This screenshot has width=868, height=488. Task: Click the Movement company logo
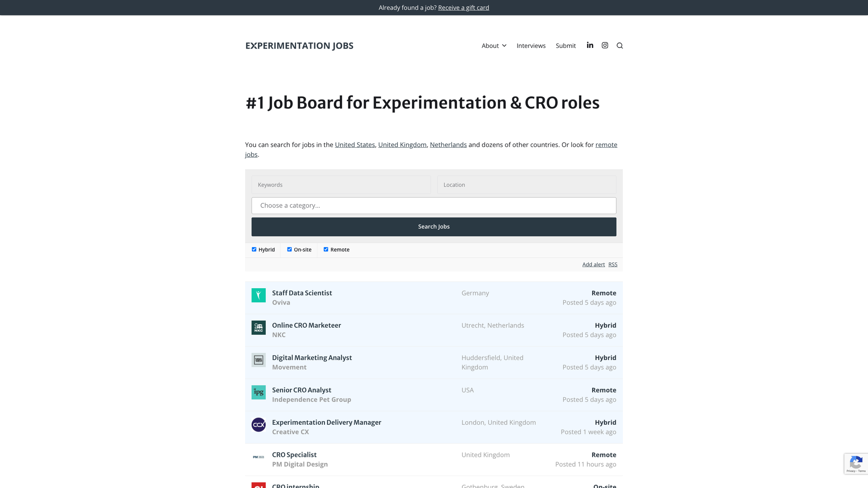(x=258, y=360)
